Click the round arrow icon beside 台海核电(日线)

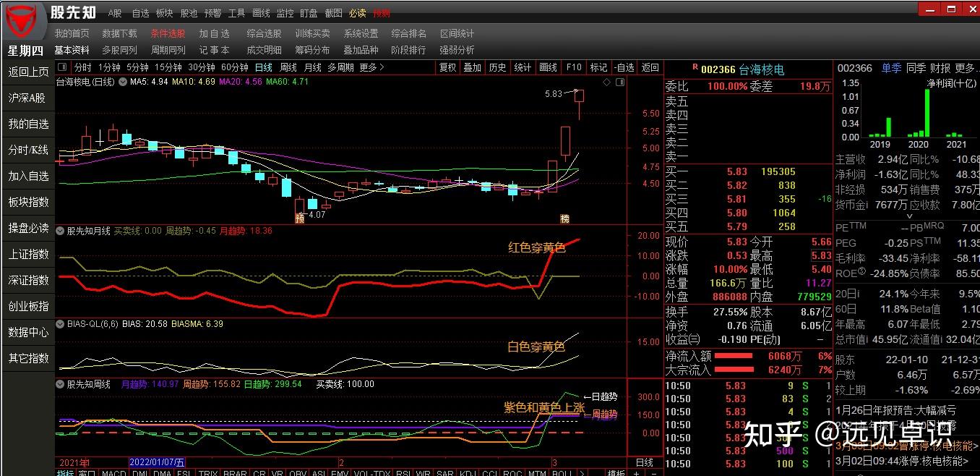click(121, 82)
